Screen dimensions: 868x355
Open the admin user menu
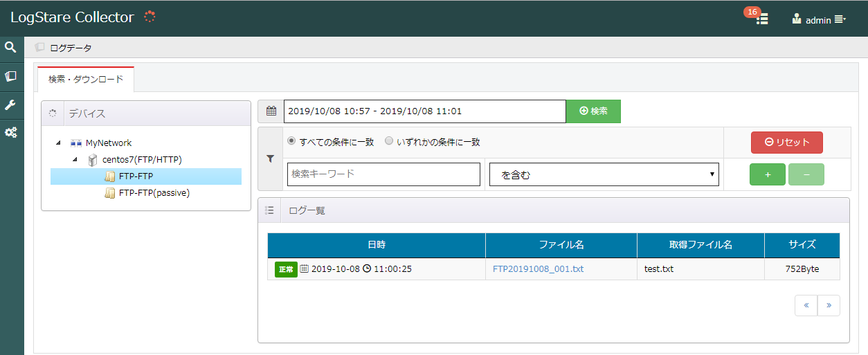[819, 19]
